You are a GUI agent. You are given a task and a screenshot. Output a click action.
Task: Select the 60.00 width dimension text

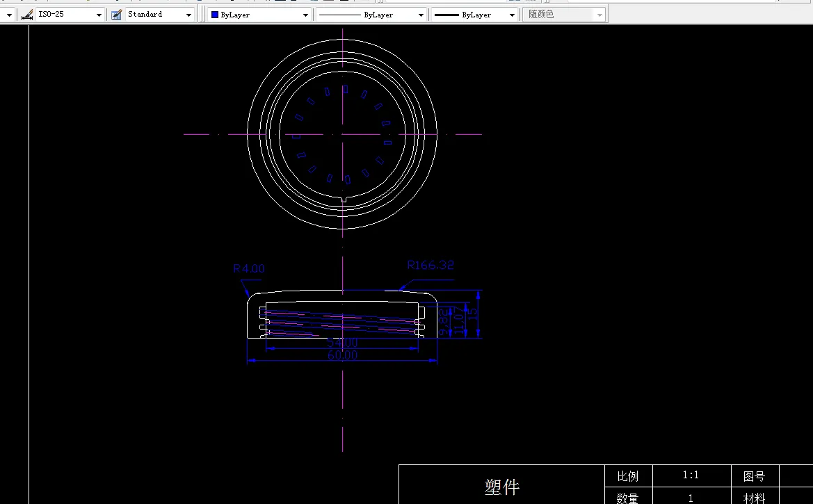341,355
